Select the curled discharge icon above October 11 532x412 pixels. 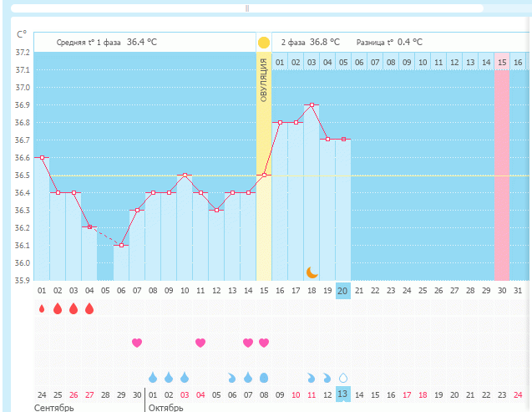[x=312, y=377]
